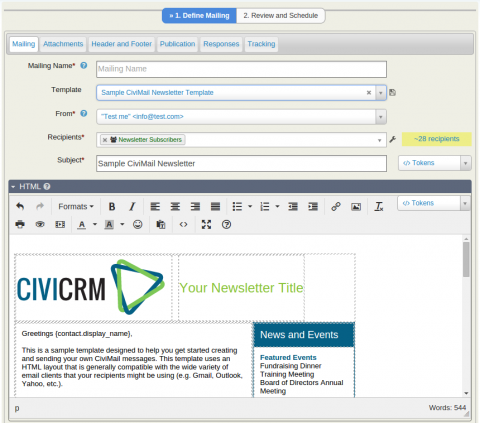Click the CiviCRM logo image
This screenshot has width=480, height=423.
pyautogui.click(x=91, y=287)
